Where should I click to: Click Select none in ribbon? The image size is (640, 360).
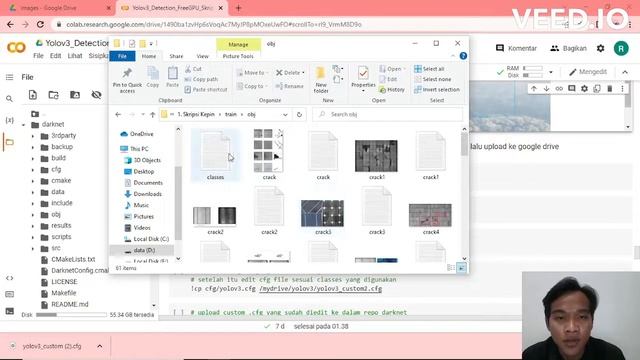click(433, 79)
